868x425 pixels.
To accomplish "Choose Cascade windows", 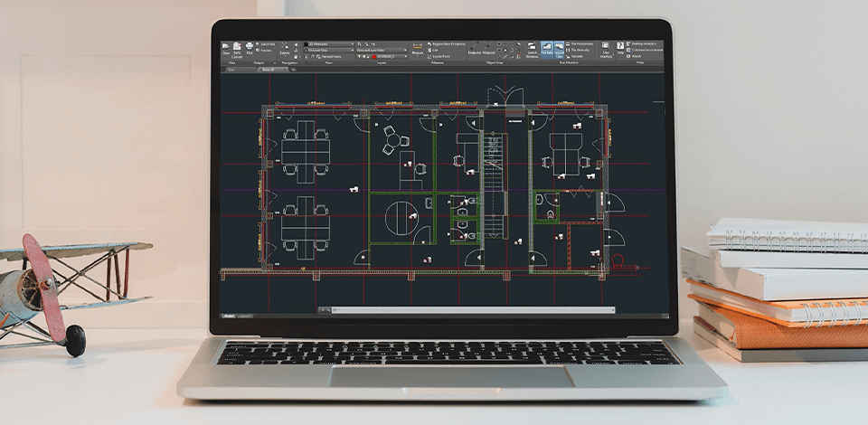I will pyautogui.click(x=574, y=56).
